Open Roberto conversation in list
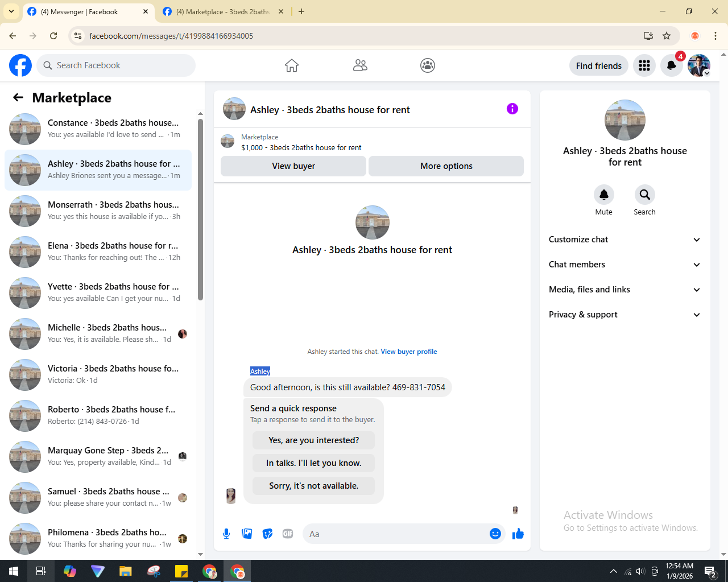The image size is (728, 582). (98, 416)
